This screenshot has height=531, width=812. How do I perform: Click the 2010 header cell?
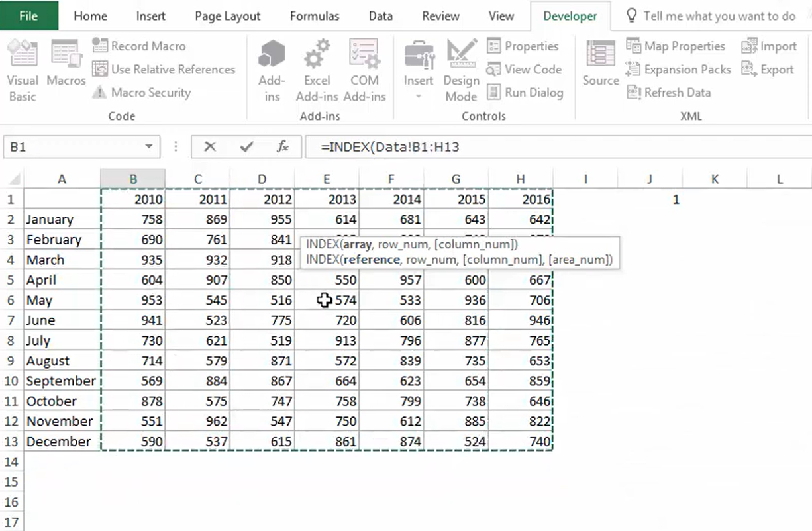click(133, 199)
